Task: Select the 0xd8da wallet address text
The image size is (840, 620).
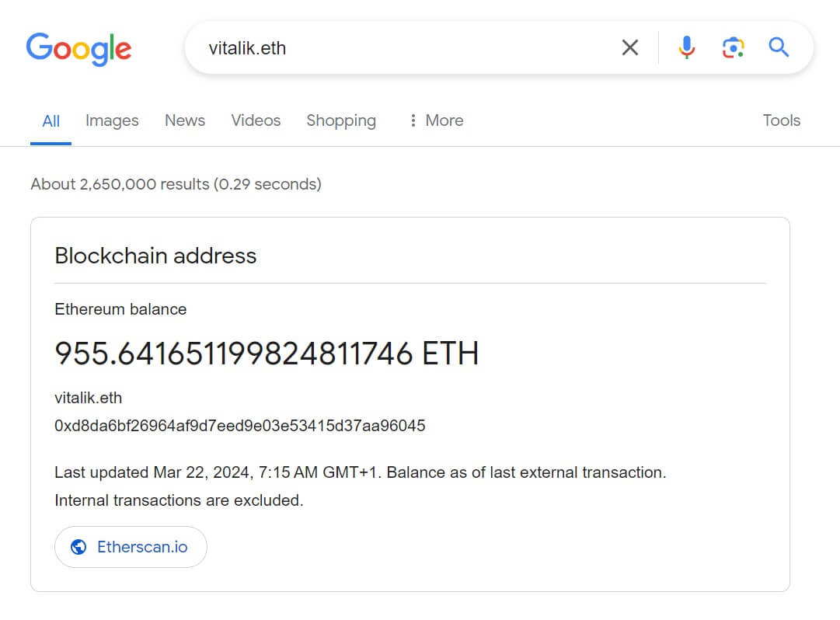Action: tap(239, 425)
